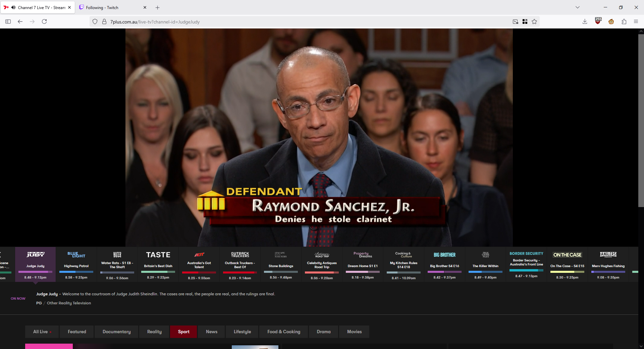
Task: Click the Judge Judy progress bar
Action: click(36, 272)
